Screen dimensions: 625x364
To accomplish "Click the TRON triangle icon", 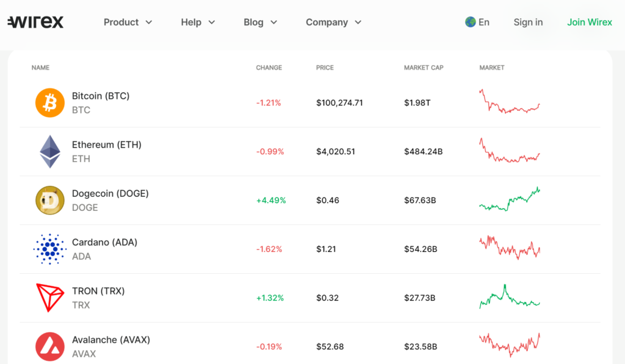I will [x=50, y=298].
